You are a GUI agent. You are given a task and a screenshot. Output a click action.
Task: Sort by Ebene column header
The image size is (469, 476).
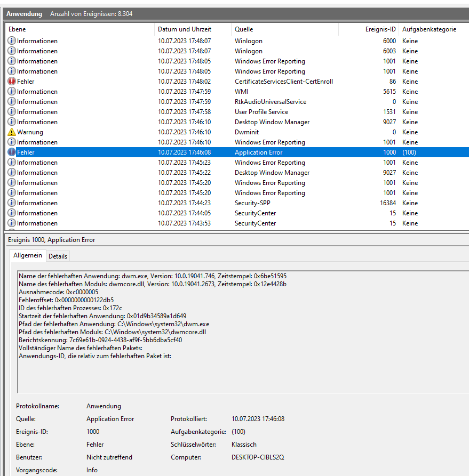point(80,29)
